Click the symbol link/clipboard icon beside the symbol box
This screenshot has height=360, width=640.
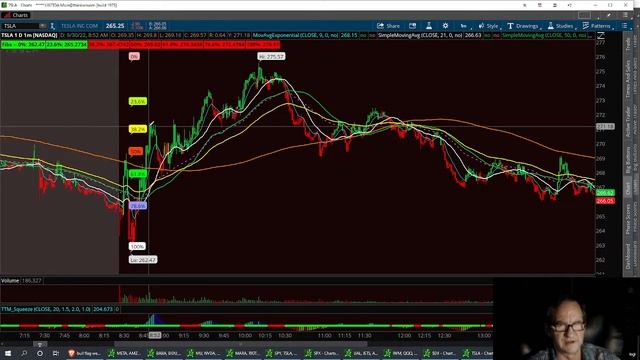click(x=53, y=26)
